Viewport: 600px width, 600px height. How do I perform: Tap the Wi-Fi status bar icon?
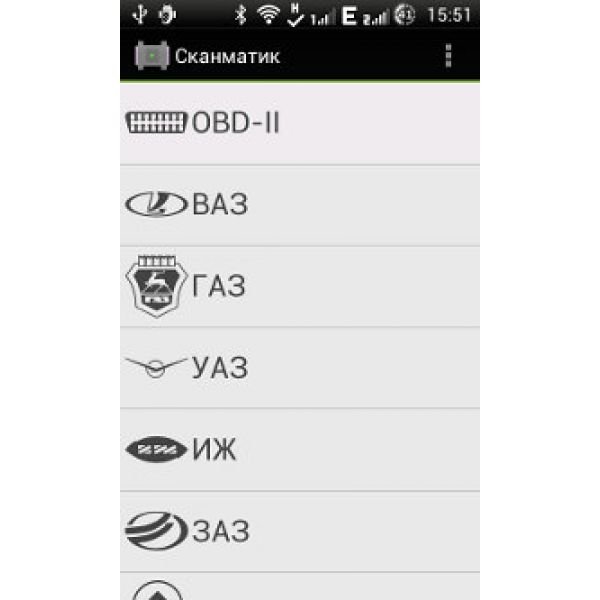tap(268, 15)
